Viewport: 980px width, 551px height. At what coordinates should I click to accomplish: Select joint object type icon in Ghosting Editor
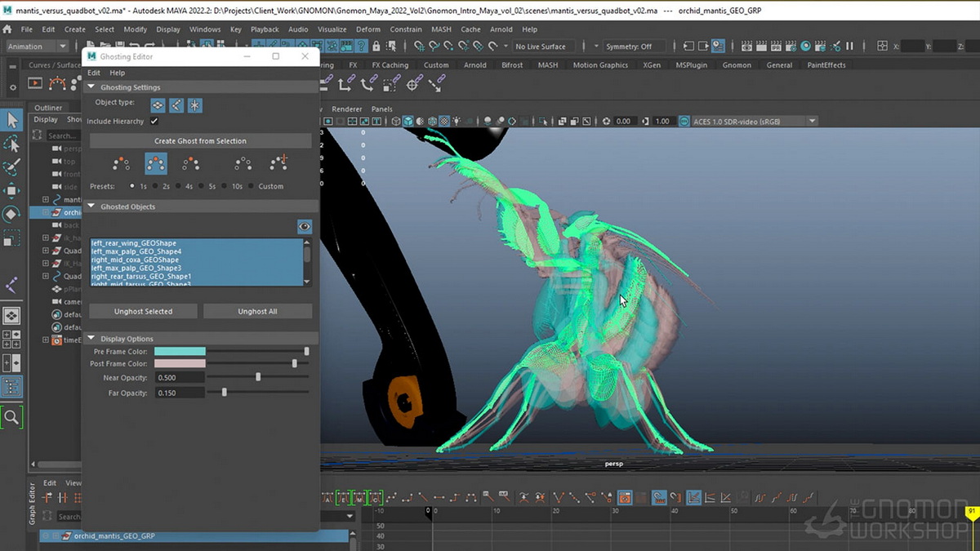[176, 104]
